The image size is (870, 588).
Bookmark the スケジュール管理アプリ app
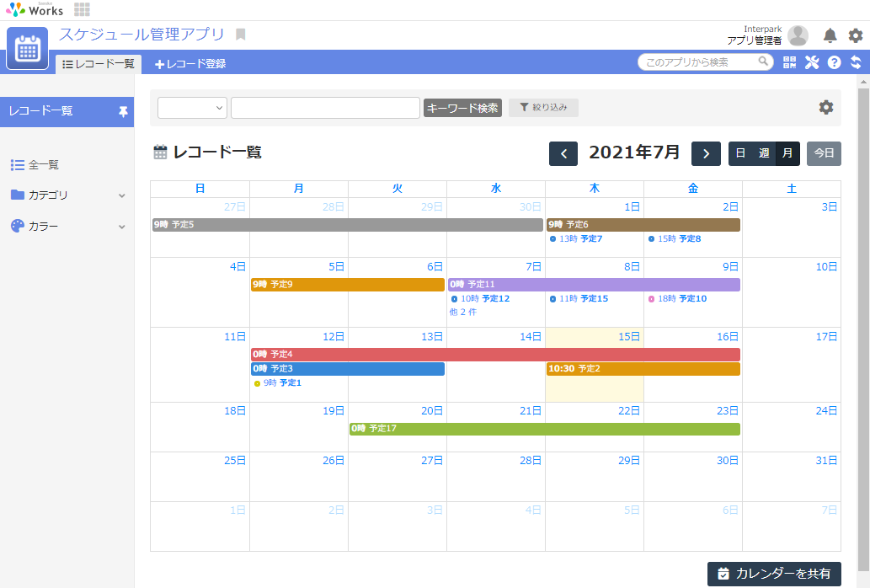(x=240, y=35)
